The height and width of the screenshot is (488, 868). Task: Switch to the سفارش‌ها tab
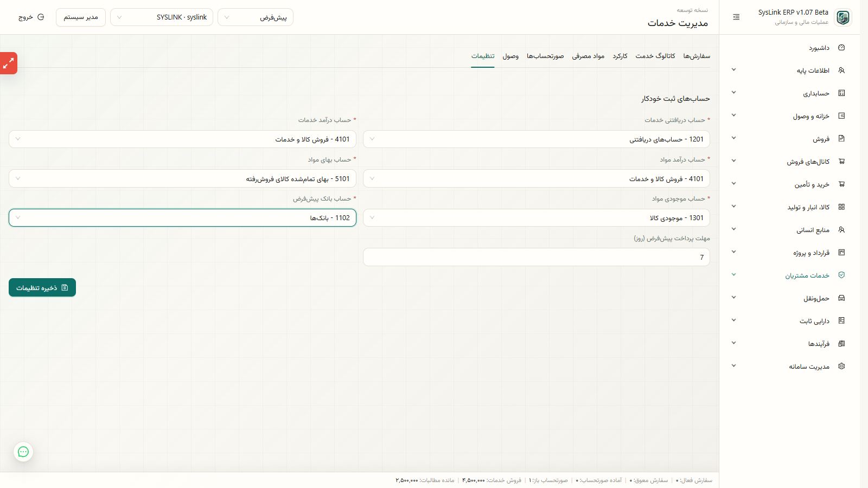tap(697, 56)
